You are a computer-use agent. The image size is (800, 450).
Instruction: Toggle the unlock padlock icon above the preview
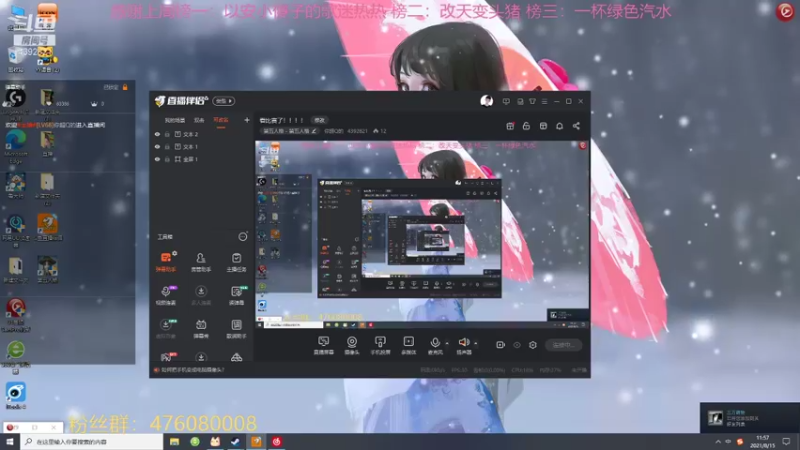click(527, 126)
